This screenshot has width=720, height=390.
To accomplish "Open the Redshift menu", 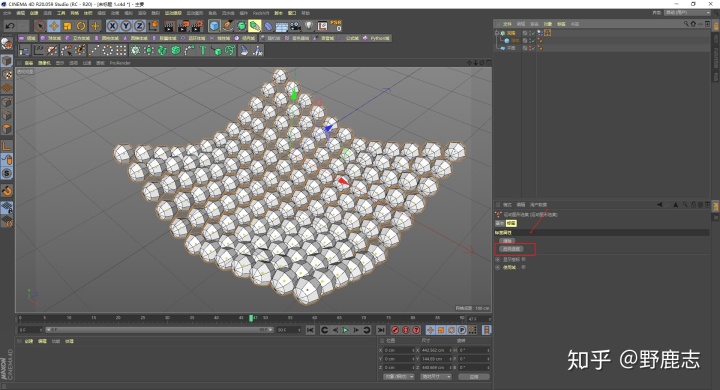I will (x=261, y=13).
